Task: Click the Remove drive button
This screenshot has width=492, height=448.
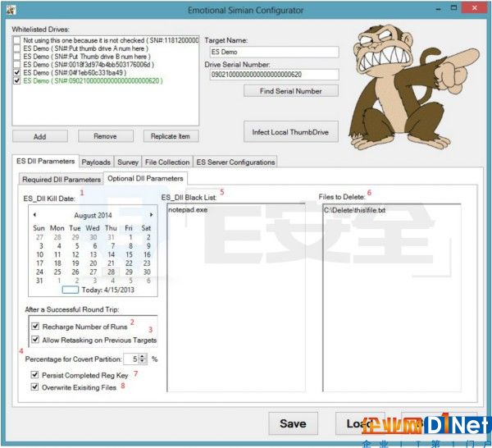Action: click(x=106, y=136)
